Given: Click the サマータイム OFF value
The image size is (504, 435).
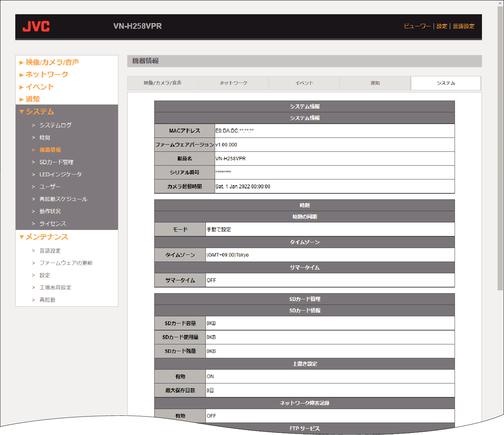Looking at the screenshot, I should coord(211,280).
